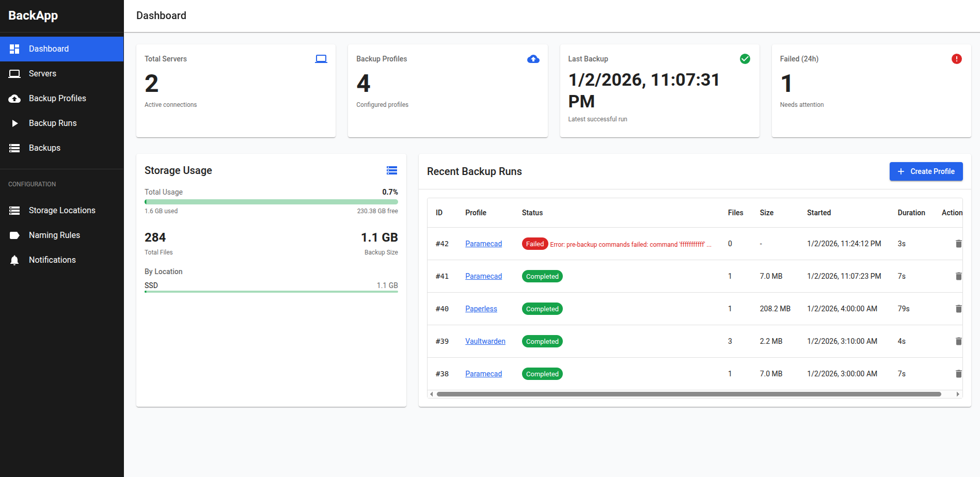
Task: Click the Servers laptop icon in sidebar
Action: pos(14,74)
